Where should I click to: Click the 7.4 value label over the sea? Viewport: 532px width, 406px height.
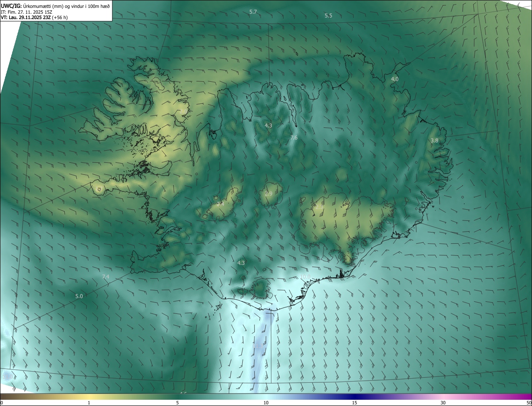click(x=106, y=277)
